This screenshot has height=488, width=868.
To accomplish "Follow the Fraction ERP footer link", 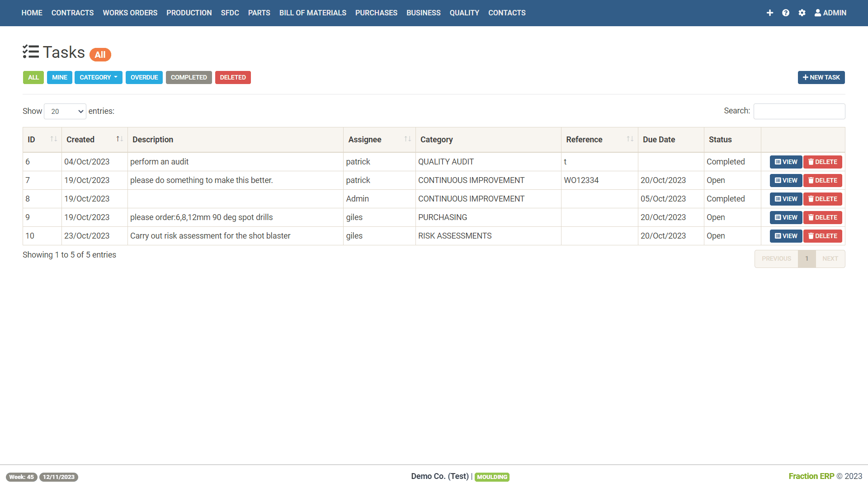I will point(811,476).
